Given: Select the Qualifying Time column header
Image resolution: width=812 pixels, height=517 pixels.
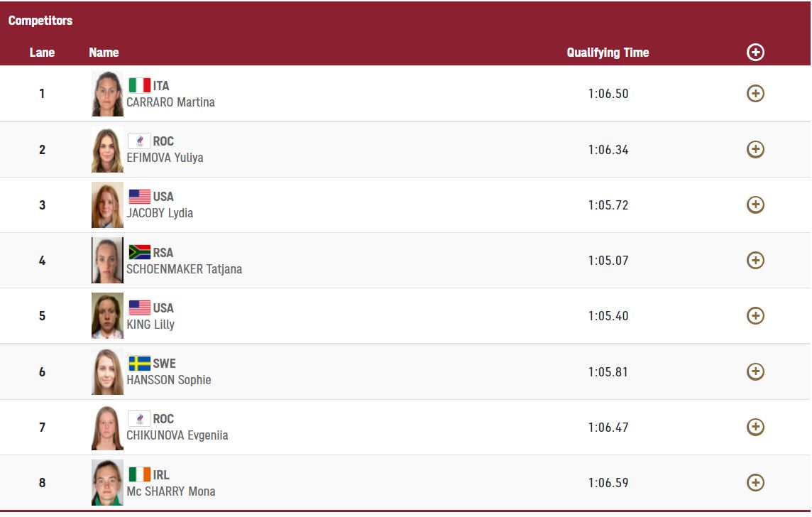Looking at the screenshot, I should click(608, 53).
